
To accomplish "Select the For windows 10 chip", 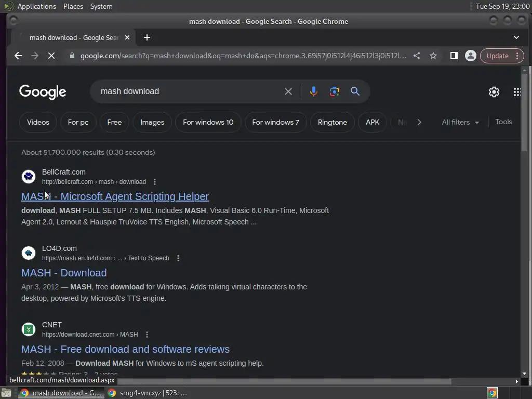I will point(208,122).
